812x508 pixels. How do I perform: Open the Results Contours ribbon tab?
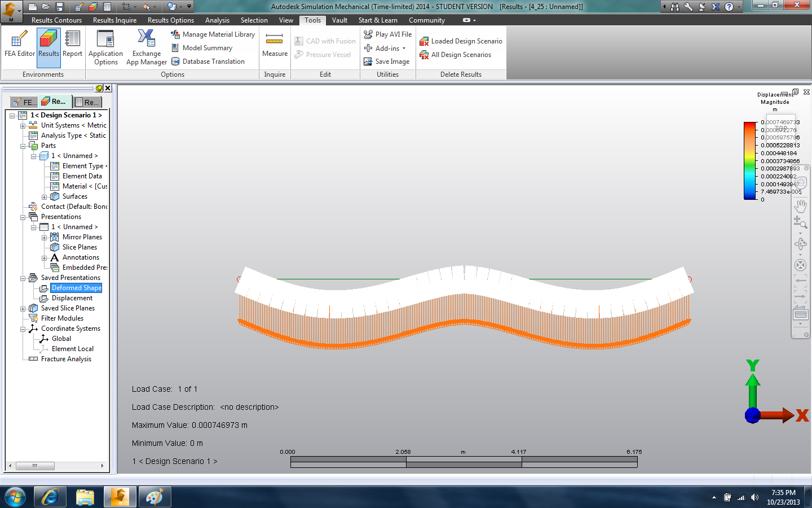[x=56, y=20]
